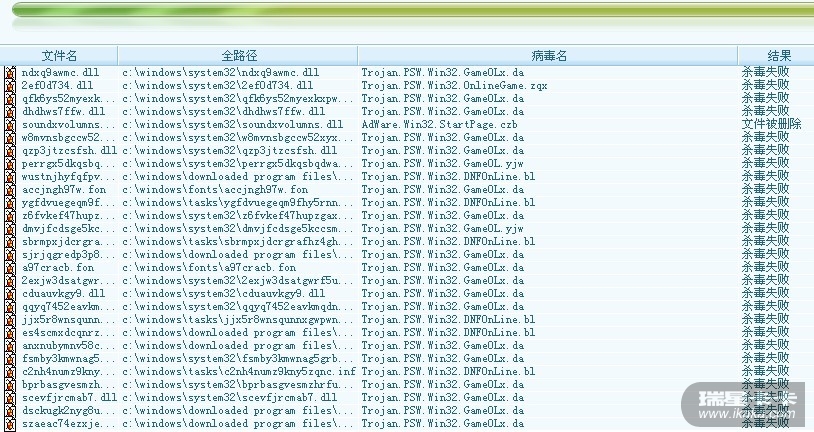Viewport: 814px width, 432px height.
Task: Click the Trojan.PSW.Win32.OnlineGame.zqx virus name
Action: (x=454, y=86)
